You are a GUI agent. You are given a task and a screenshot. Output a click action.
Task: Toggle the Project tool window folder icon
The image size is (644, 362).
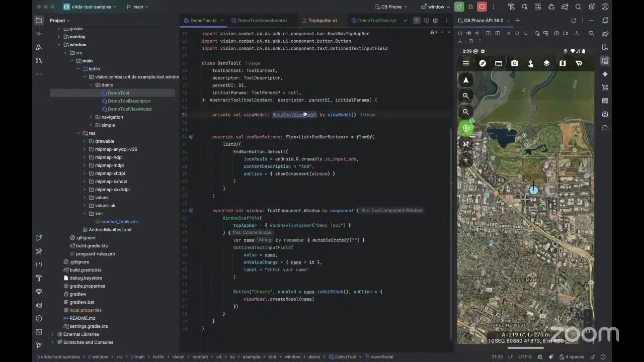pyautogui.click(x=39, y=21)
